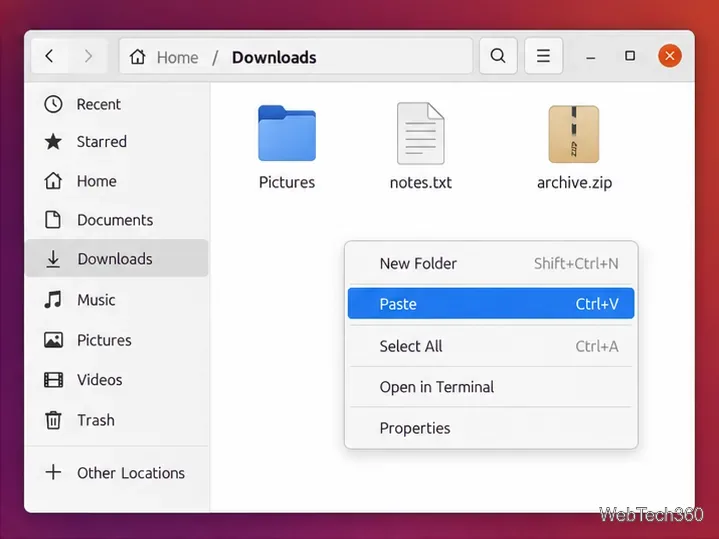The width and height of the screenshot is (719, 539).
Task: Click the home icon in the path bar
Action: coord(137,57)
